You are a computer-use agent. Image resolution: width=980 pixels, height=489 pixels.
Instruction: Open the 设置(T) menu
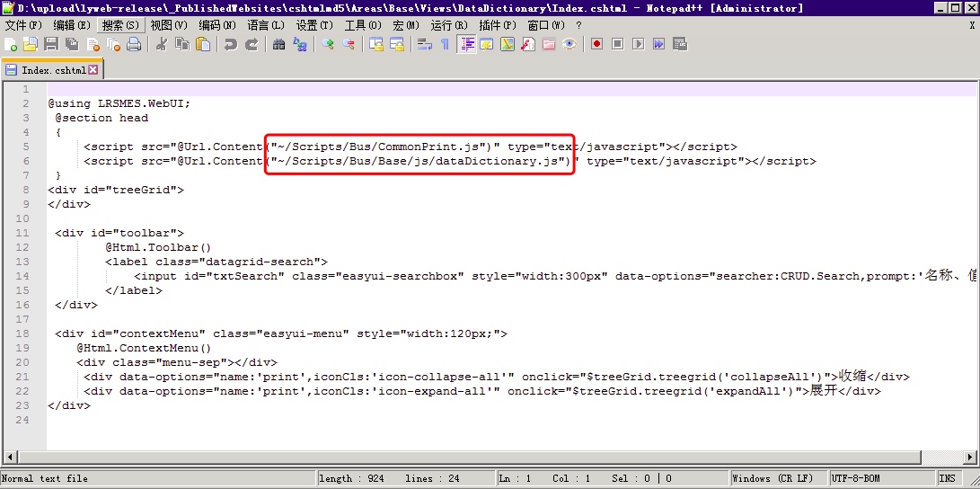coord(314,26)
